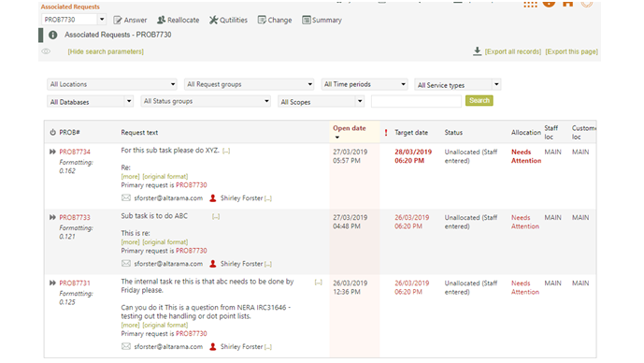
Task: Click person icon next to Shirley Forster in PROB7733
Action: click(x=213, y=264)
